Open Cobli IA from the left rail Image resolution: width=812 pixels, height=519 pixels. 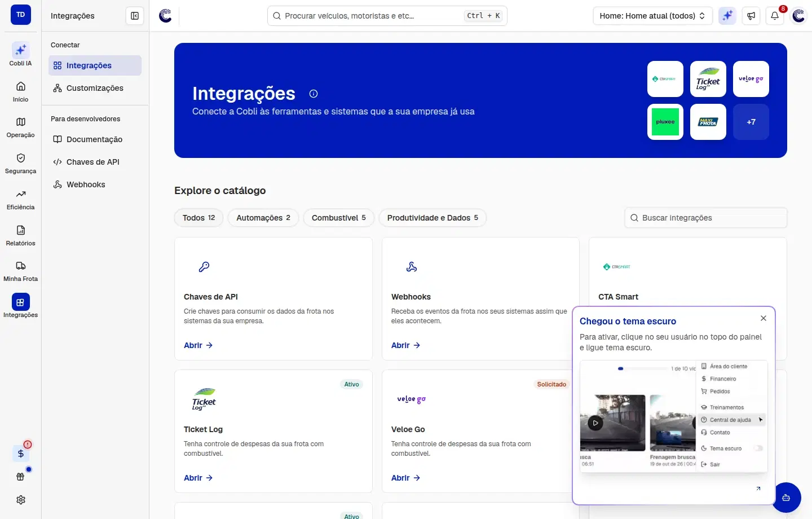tap(20, 55)
